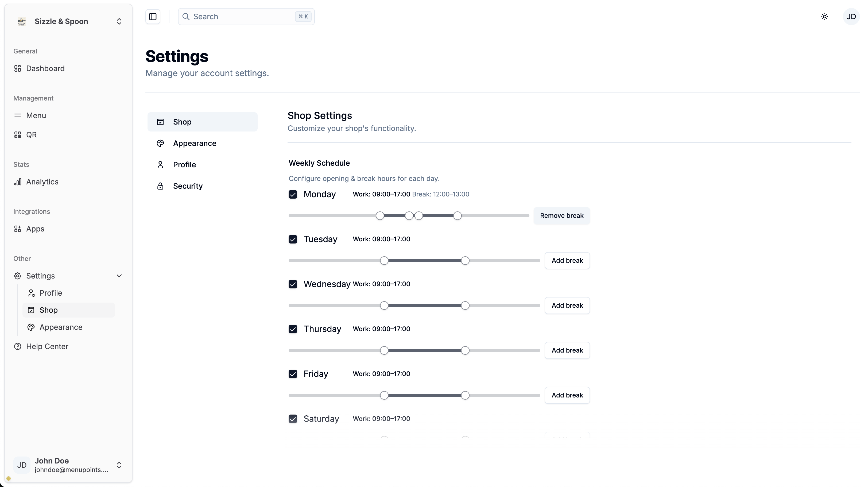Disable Wednesday in weekly schedule
Image resolution: width=868 pixels, height=487 pixels.
coord(293,284)
